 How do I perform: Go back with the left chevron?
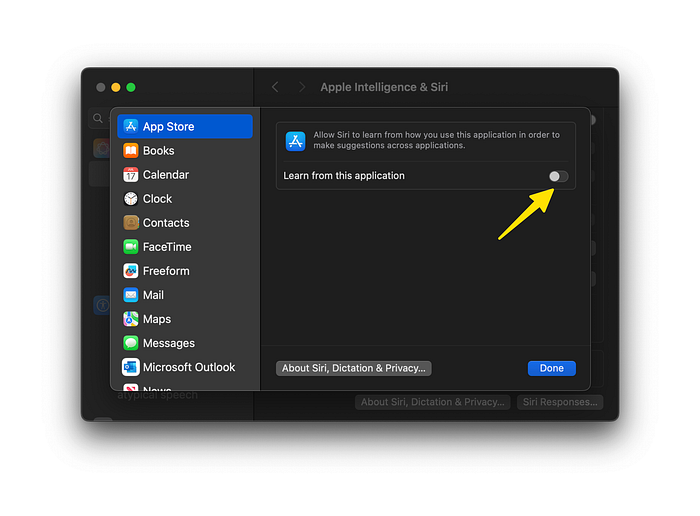pos(275,87)
